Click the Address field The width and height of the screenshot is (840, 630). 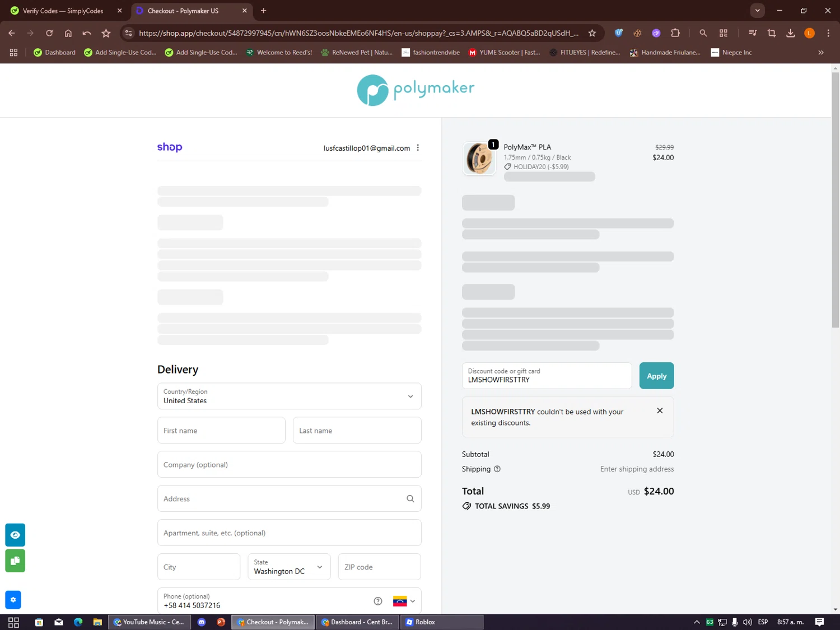tap(289, 498)
